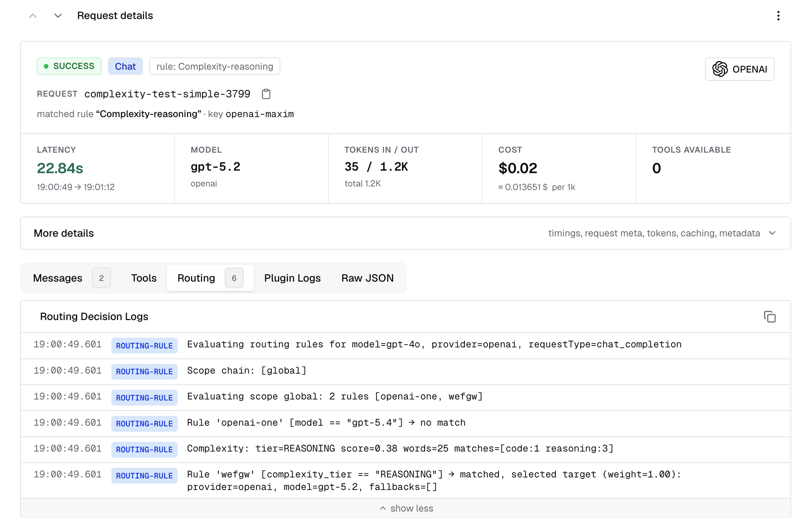The height and width of the screenshot is (518, 812).
Task: Click the SUCCESS status badge
Action: [69, 66]
